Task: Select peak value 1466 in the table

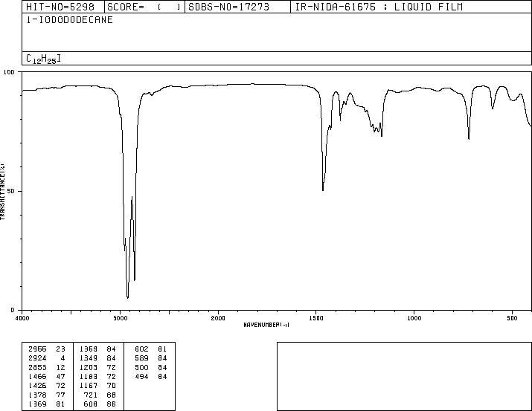Action: tap(37, 377)
